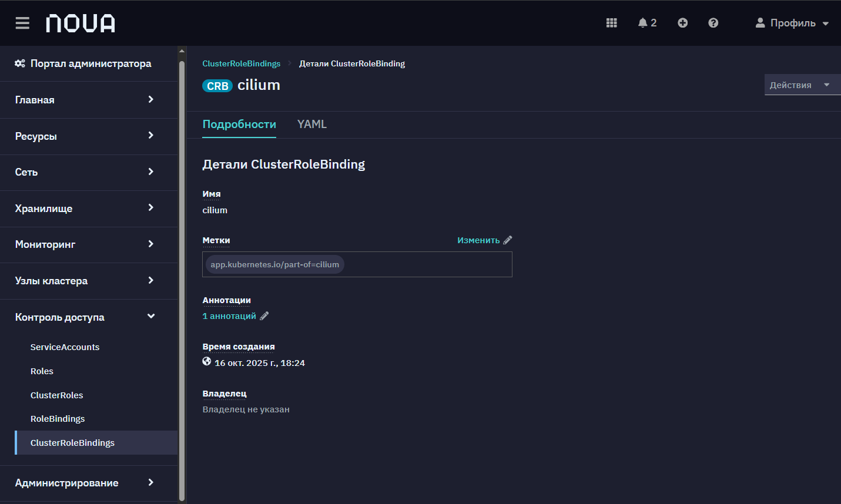Image resolution: width=841 pixels, height=504 pixels.
Task: Open Roles in the sidebar
Action: click(42, 371)
